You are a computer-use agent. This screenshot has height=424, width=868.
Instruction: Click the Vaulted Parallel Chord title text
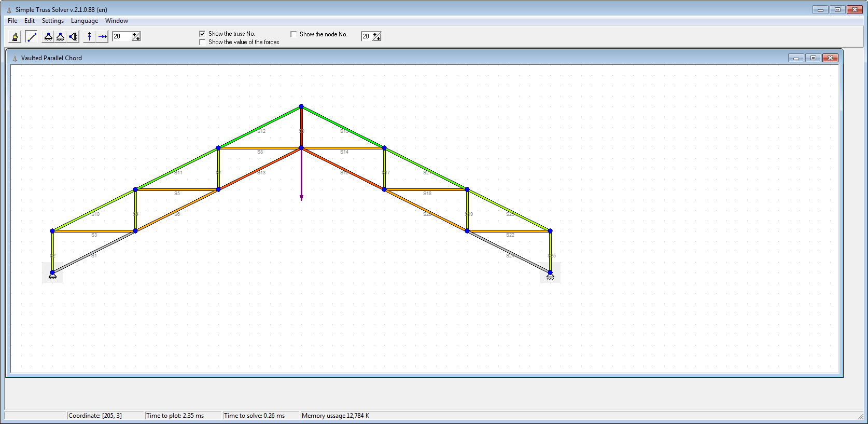(x=51, y=58)
